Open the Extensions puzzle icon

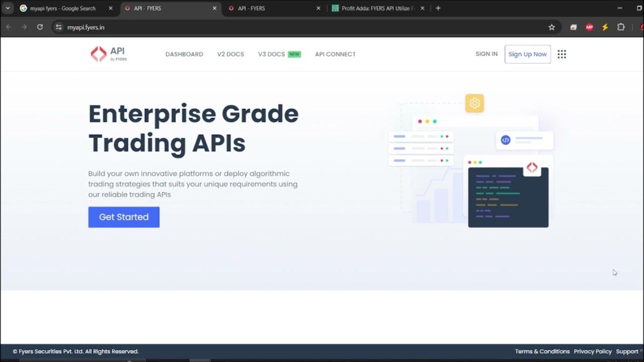(x=621, y=27)
